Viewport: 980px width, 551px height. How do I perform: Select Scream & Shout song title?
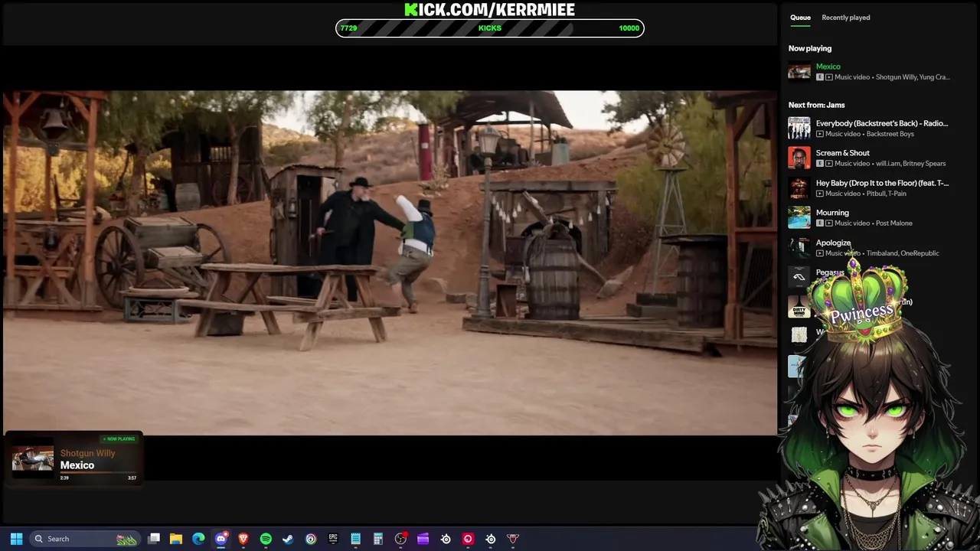[842, 153]
